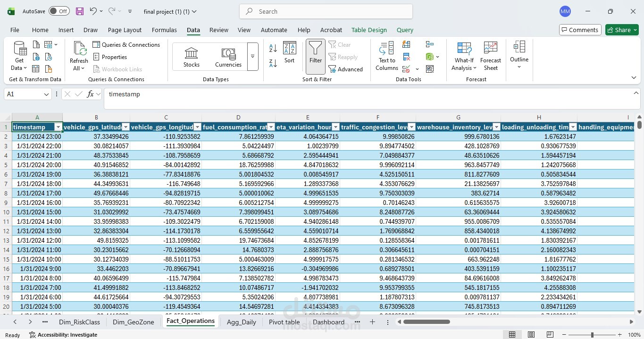This screenshot has height=339, width=644.
Task: Click From Table/Range icon
Action: click(36, 69)
